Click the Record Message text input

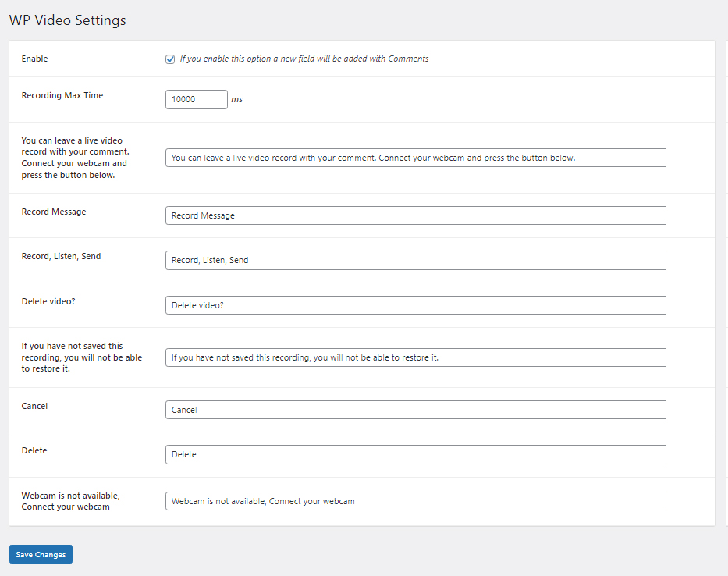point(415,215)
